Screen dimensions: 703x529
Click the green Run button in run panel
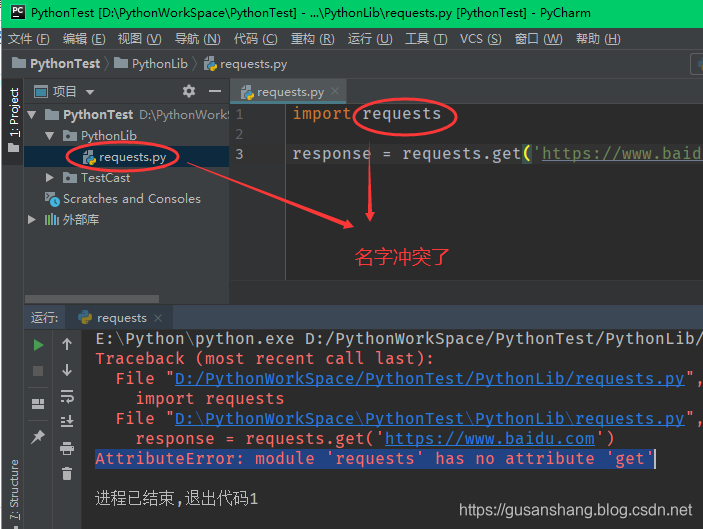(x=39, y=345)
